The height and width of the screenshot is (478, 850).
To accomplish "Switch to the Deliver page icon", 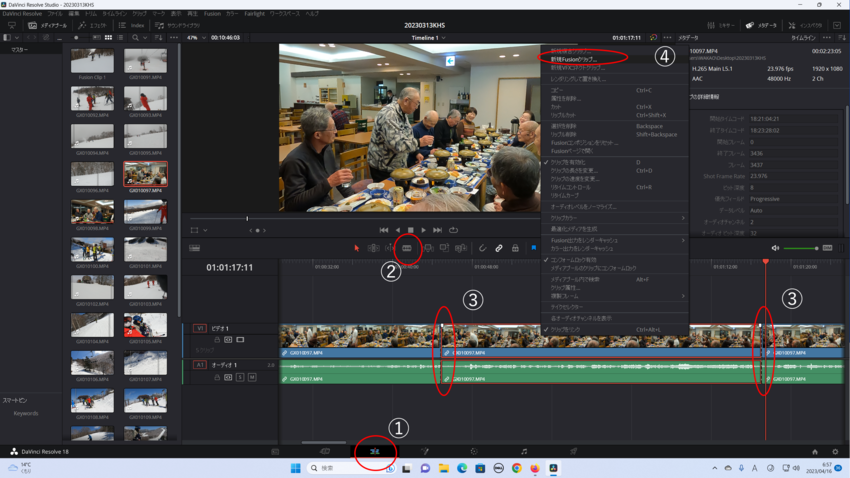I will pos(573,451).
